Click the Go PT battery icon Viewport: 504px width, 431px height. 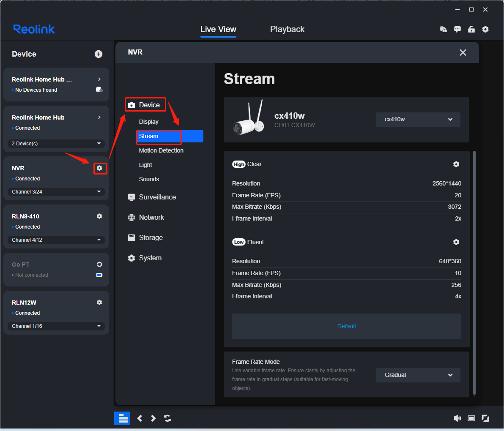pyautogui.click(x=99, y=275)
